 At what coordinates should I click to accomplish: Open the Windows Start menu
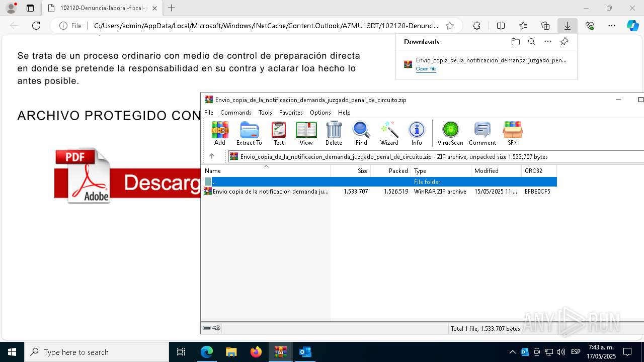click(x=12, y=352)
